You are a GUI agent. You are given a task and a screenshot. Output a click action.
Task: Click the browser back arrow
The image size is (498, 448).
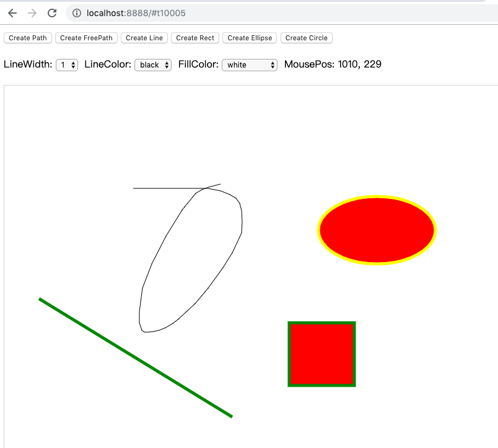click(x=12, y=13)
